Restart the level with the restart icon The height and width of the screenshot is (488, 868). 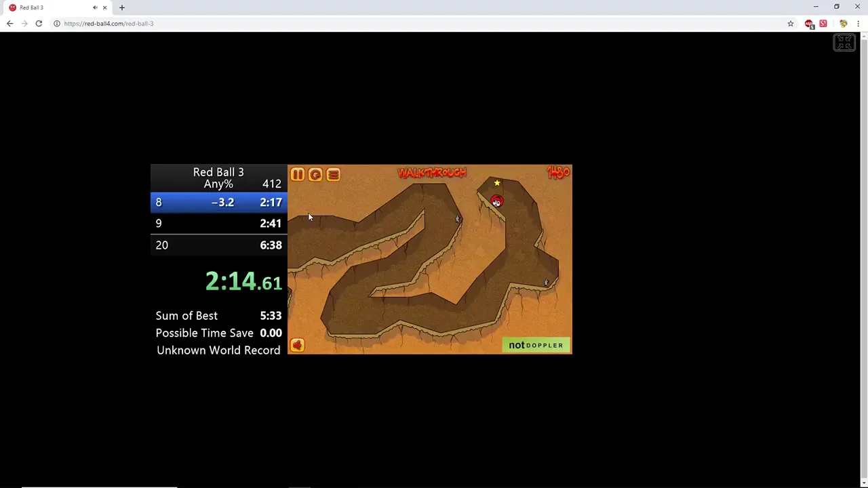point(315,175)
